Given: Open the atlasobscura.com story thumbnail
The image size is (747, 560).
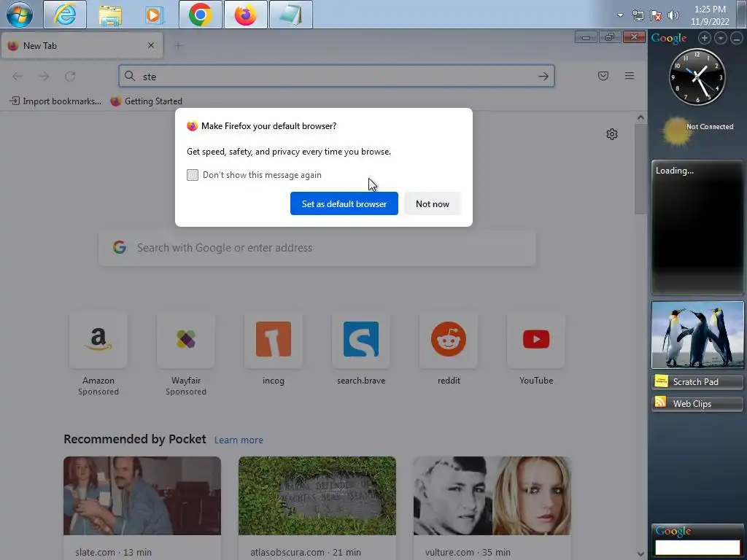Looking at the screenshot, I should [x=317, y=496].
